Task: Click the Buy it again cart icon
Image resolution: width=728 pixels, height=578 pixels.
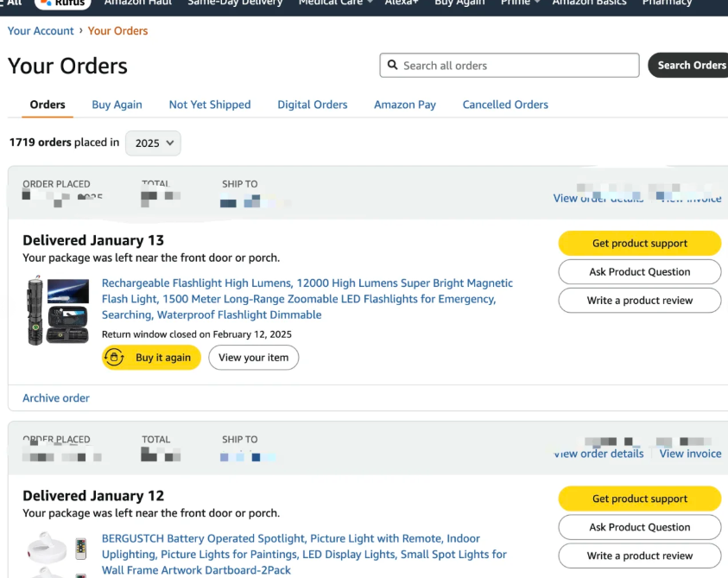Action: (114, 358)
